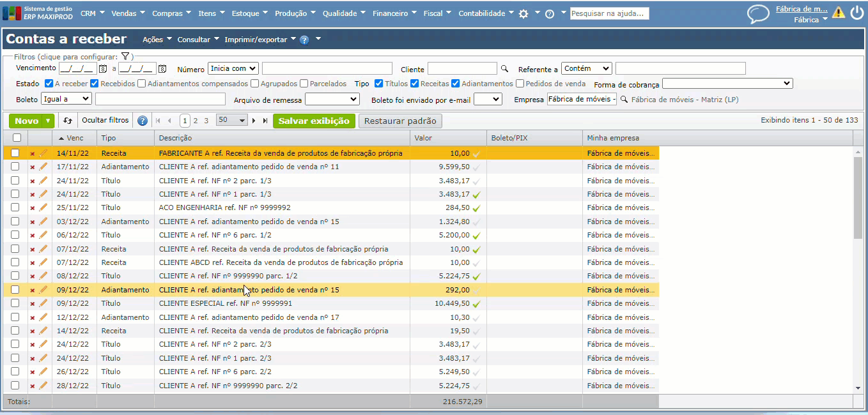Image resolution: width=868 pixels, height=415 pixels.
Task: Click the power logout icon
Action: 856,13
